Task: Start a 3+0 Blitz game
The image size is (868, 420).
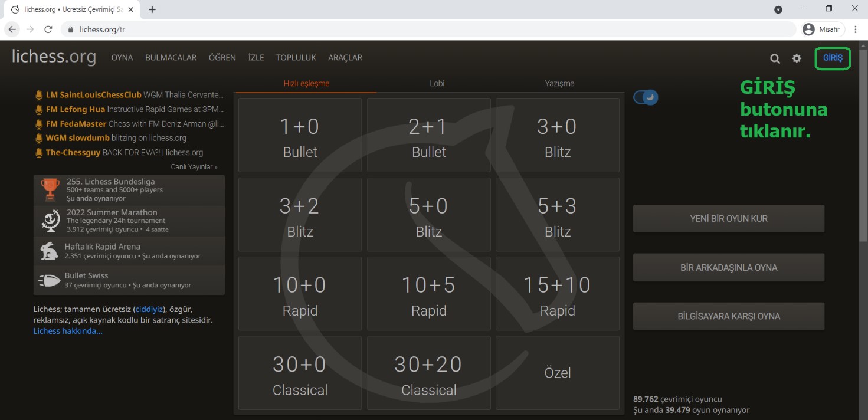Action: click(558, 135)
